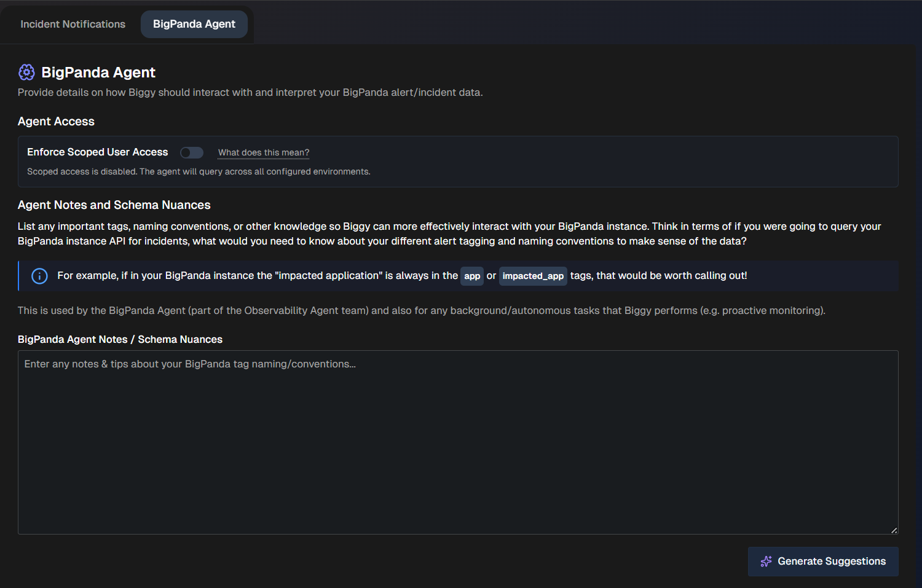922x588 pixels.
Task: Open the 'What does this mean?' explanation link
Action: (263, 152)
